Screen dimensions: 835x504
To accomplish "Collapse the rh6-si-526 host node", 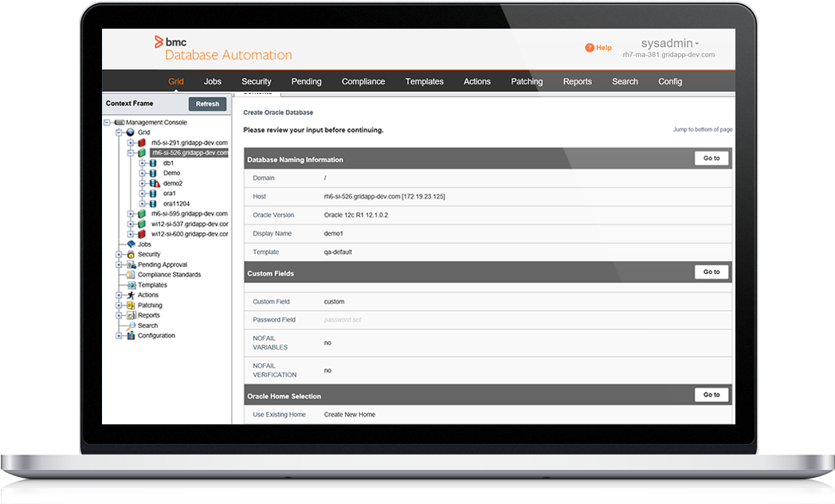I will [130, 153].
